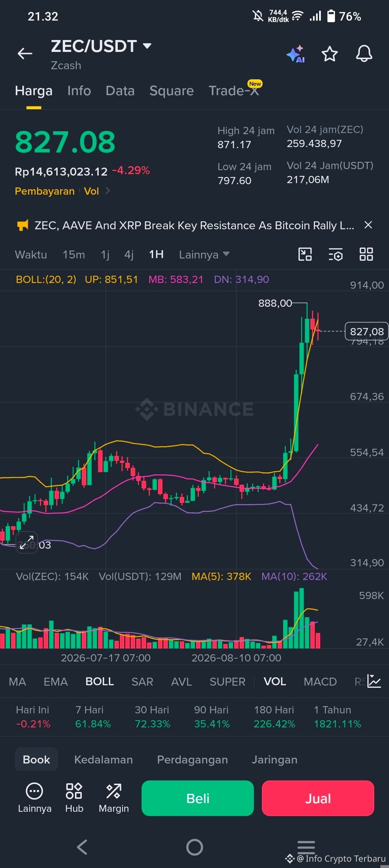Open the Vol link beside Pembayaran
389x868 pixels.
coord(91,191)
